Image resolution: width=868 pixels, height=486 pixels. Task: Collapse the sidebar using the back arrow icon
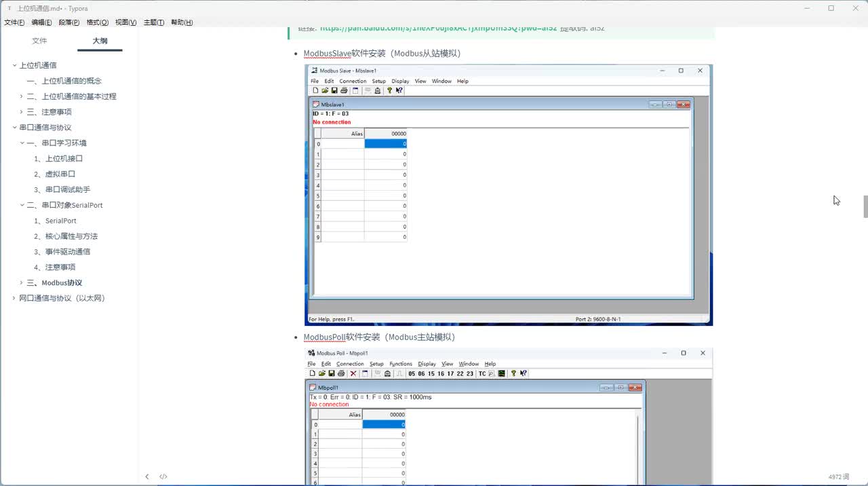click(x=147, y=476)
